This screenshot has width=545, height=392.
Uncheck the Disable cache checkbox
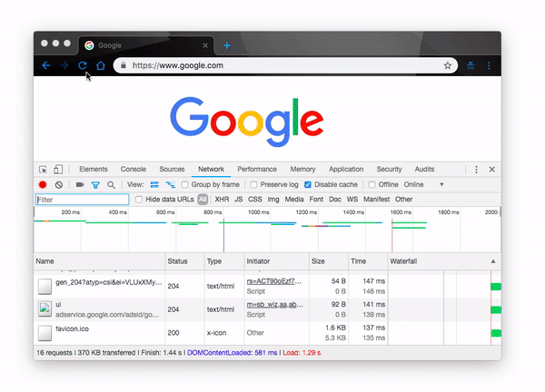pos(308,185)
